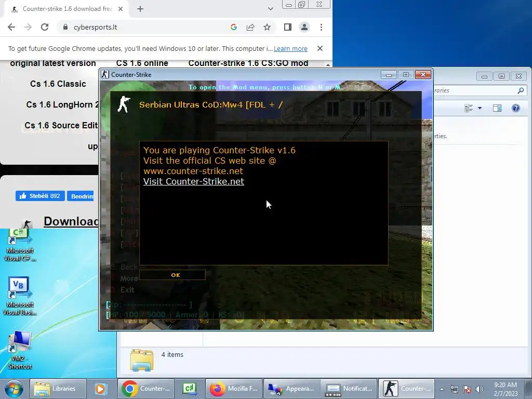Click Back in game menu

pyautogui.click(x=129, y=267)
